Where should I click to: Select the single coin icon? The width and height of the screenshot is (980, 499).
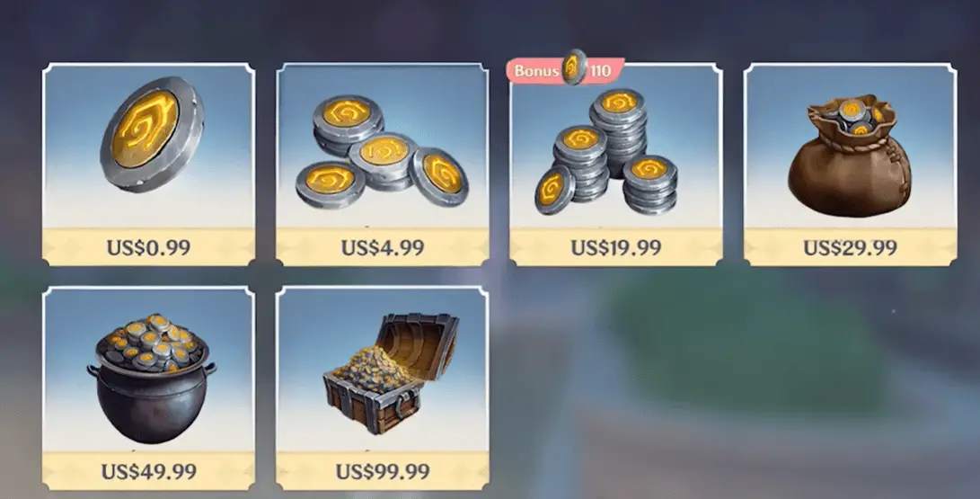click(x=152, y=134)
